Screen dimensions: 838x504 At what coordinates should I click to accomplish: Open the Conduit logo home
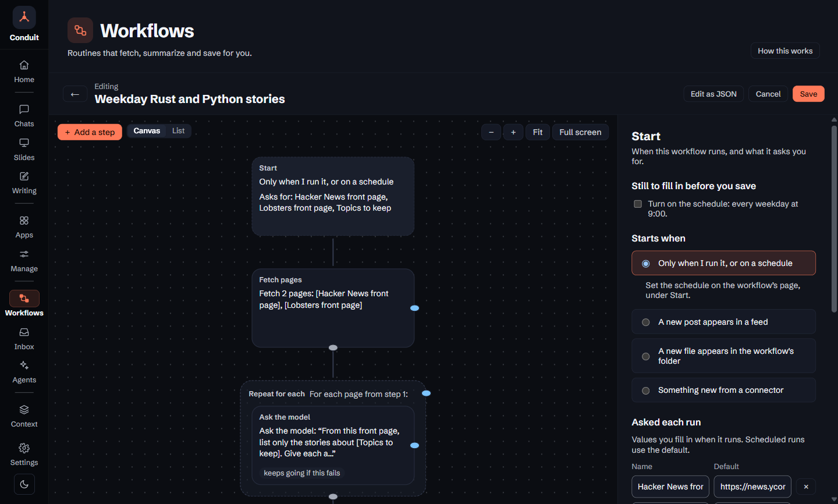[x=24, y=24]
